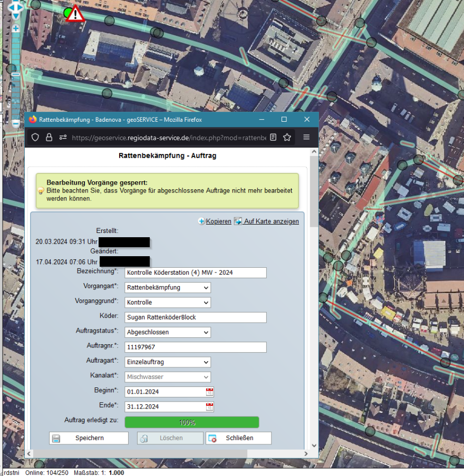Screen dimensions: 464x476
Task: Open the Vorganggrund dropdown
Action: pyautogui.click(x=168, y=303)
